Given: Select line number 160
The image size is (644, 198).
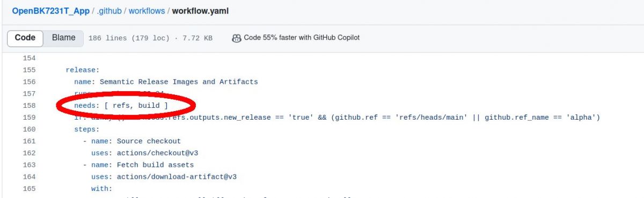Looking at the screenshot, I should (29, 129).
